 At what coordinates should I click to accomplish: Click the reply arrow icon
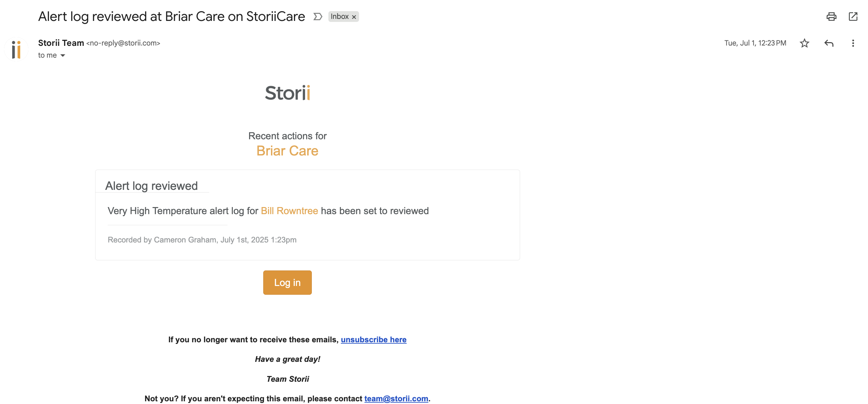point(829,43)
